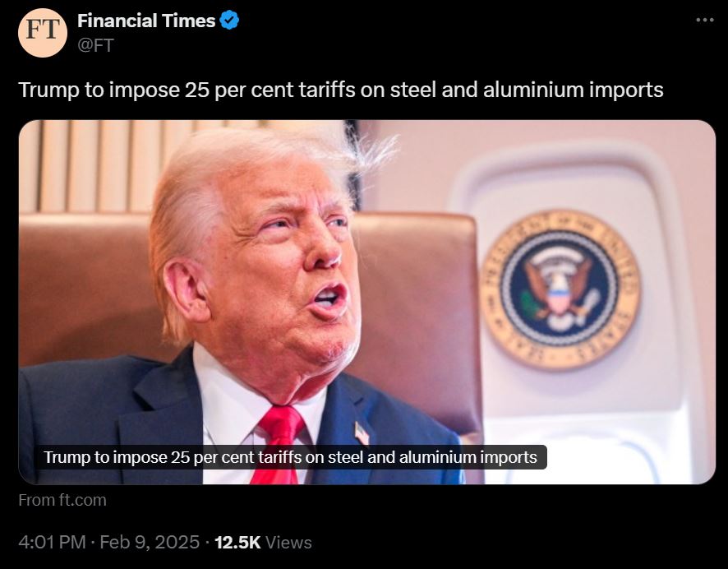This screenshot has height=569, width=728.
Task: Visit the Financial Times display name
Action: click(x=146, y=21)
